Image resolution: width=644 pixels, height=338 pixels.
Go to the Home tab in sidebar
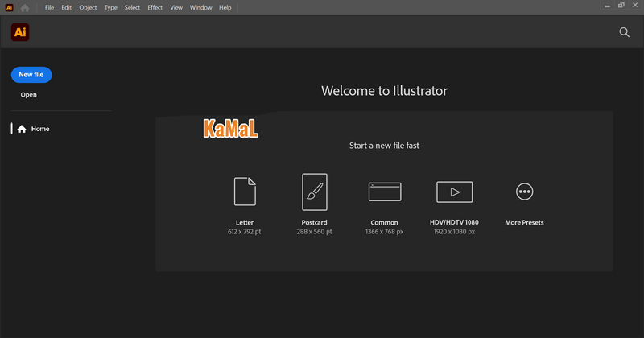coord(39,129)
